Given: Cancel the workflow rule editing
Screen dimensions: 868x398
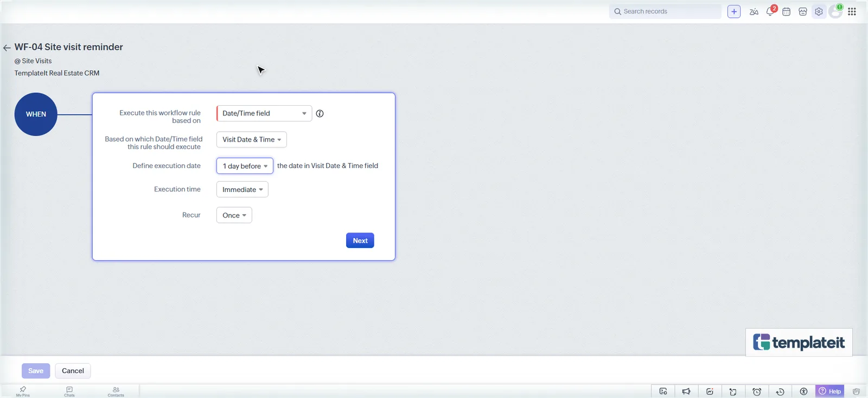Looking at the screenshot, I should [x=73, y=371].
